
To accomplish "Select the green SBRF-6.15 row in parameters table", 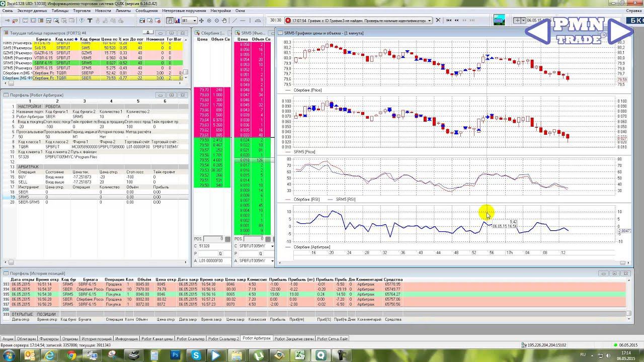I will coord(94,63).
